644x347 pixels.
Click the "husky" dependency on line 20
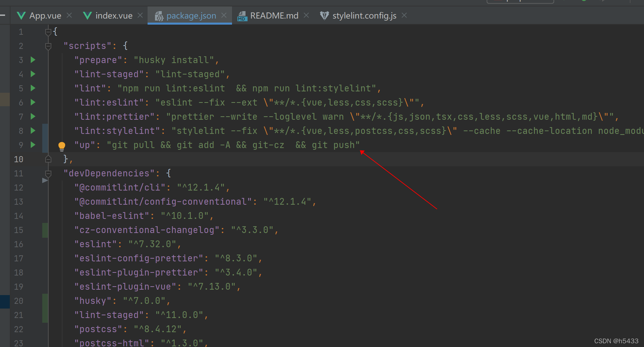tap(93, 301)
